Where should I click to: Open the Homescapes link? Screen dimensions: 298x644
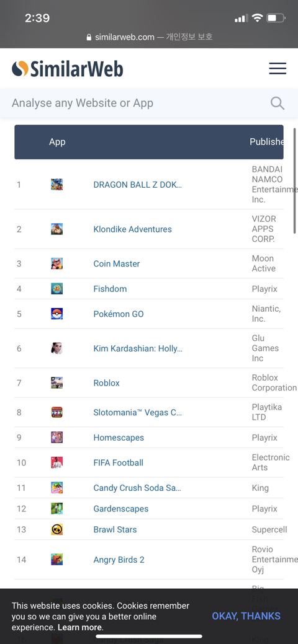coord(119,438)
